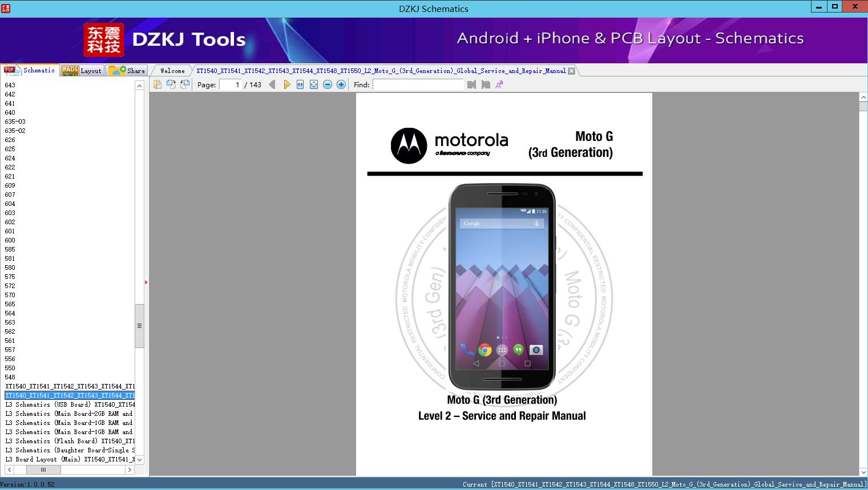Select list item 565
The height and width of the screenshot is (490, 868).
point(10,304)
